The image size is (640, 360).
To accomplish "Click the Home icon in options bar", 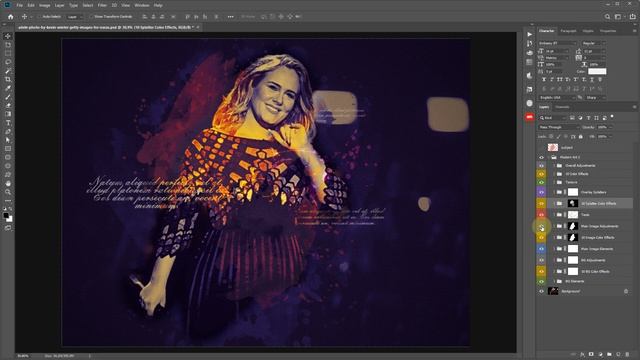I will tap(11, 17).
